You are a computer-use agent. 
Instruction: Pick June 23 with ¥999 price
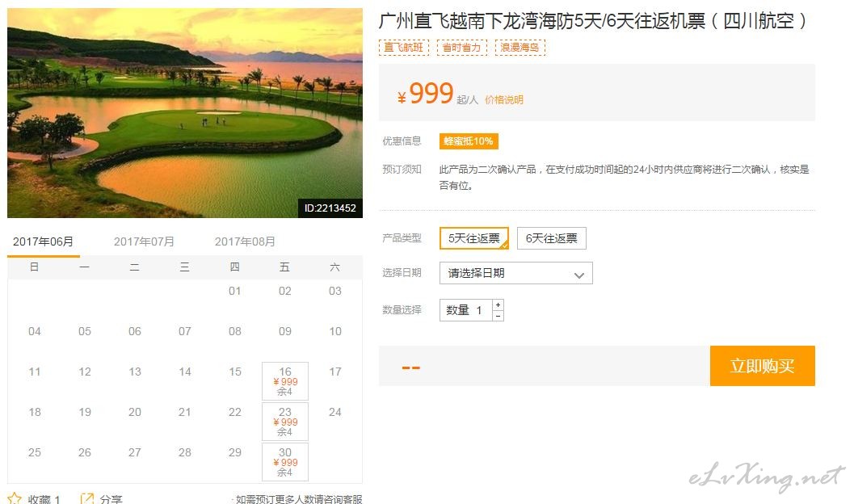[x=285, y=422]
